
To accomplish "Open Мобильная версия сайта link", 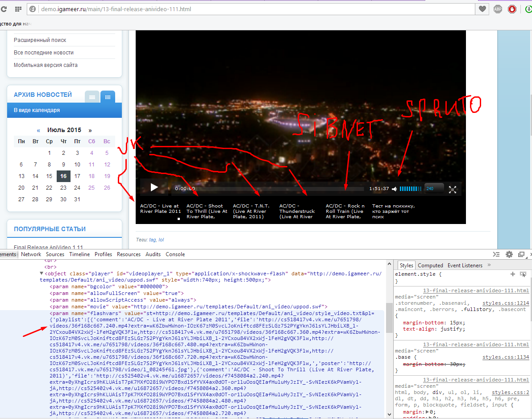I will 46,65.
